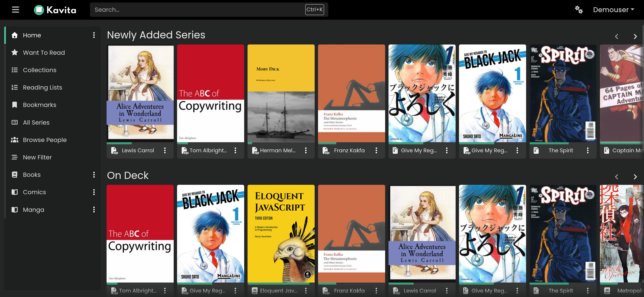The width and height of the screenshot is (644, 297).
Task: Toggle the hamburger side navigation menu
Action: click(16, 10)
